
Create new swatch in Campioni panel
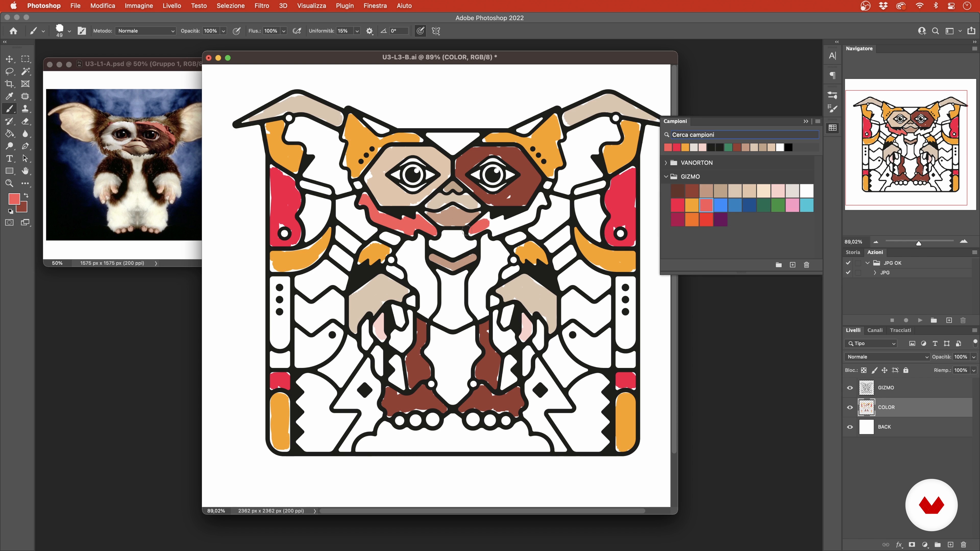792,265
